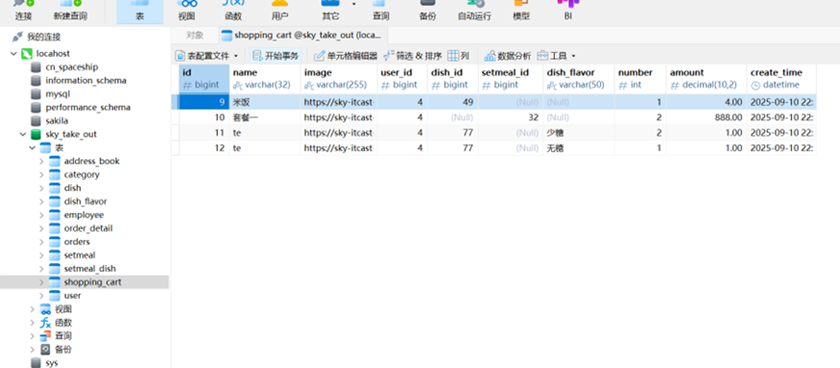Select the setmeal_id cell 32
Image resolution: width=840 pixels, height=368 pixels.
point(511,117)
